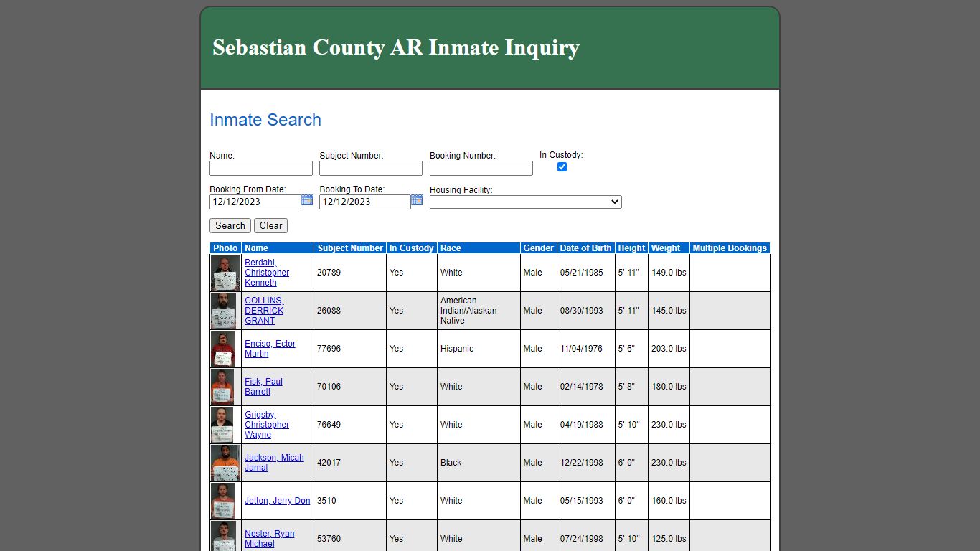
Task: Focus the Booking Number input field
Action: click(x=481, y=168)
